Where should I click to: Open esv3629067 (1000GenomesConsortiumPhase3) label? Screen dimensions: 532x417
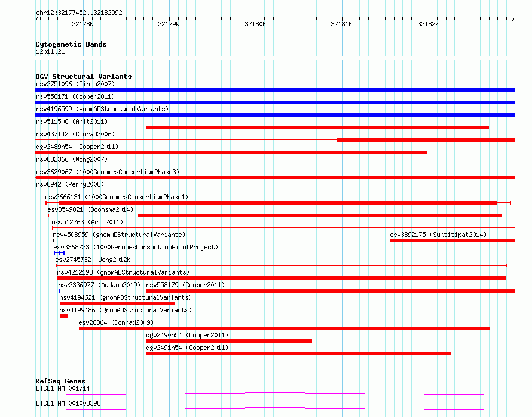(108, 172)
